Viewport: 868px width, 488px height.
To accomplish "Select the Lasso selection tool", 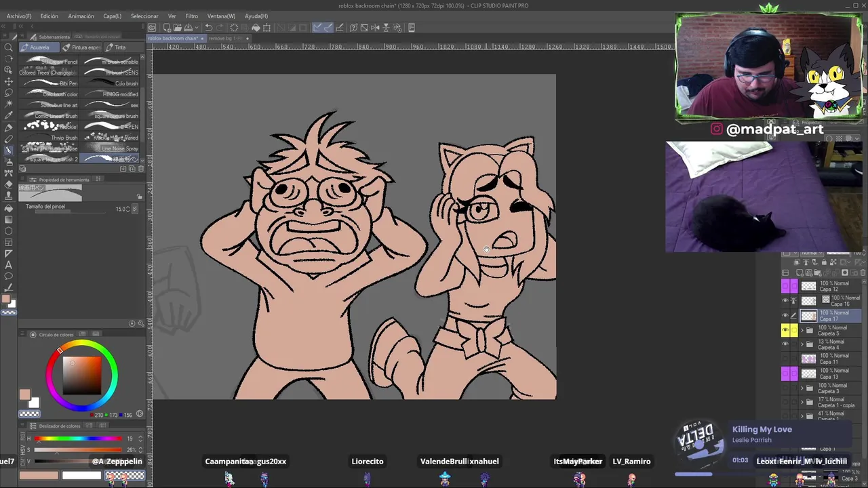I will pyautogui.click(x=9, y=94).
